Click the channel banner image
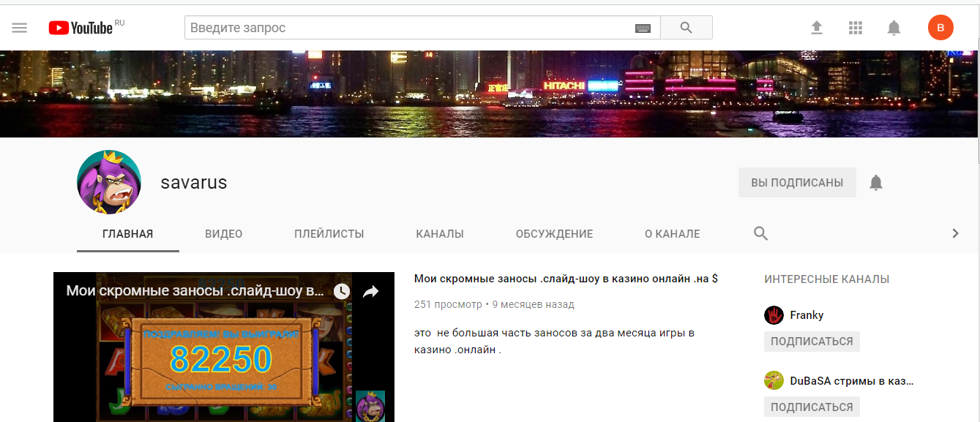This screenshot has width=980, height=422. coord(489,94)
